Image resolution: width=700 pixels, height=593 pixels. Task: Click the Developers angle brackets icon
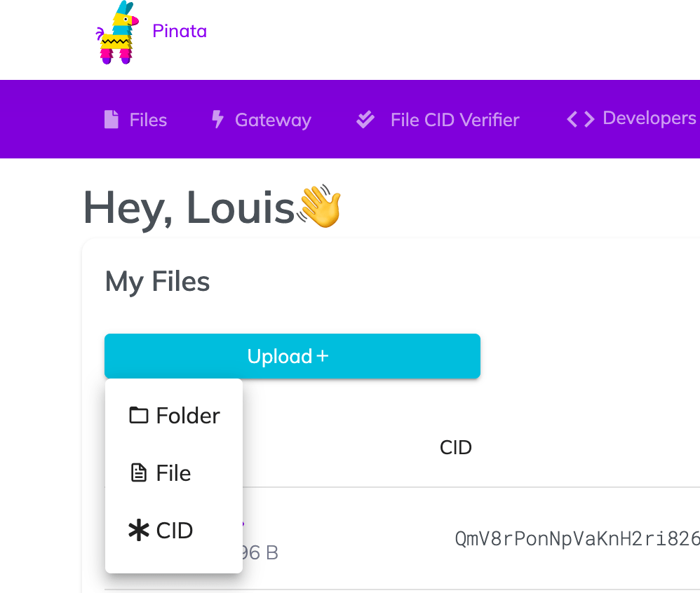580,119
